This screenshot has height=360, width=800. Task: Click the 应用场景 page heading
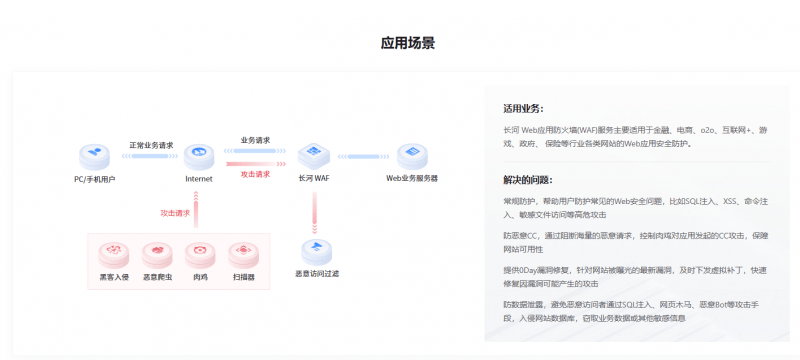click(408, 43)
